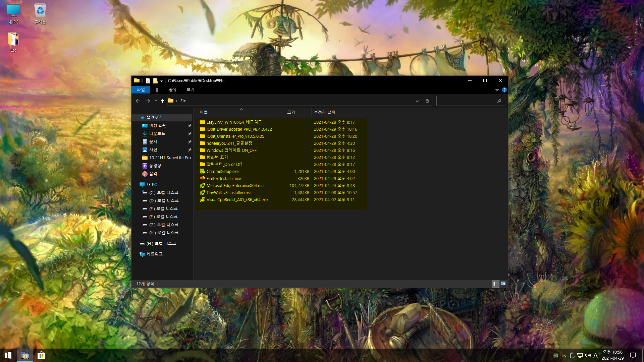This screenshot has height=362, width=644.
Task: Select (E:) 로컬 디스크 drive
Action: pos(163,208)
